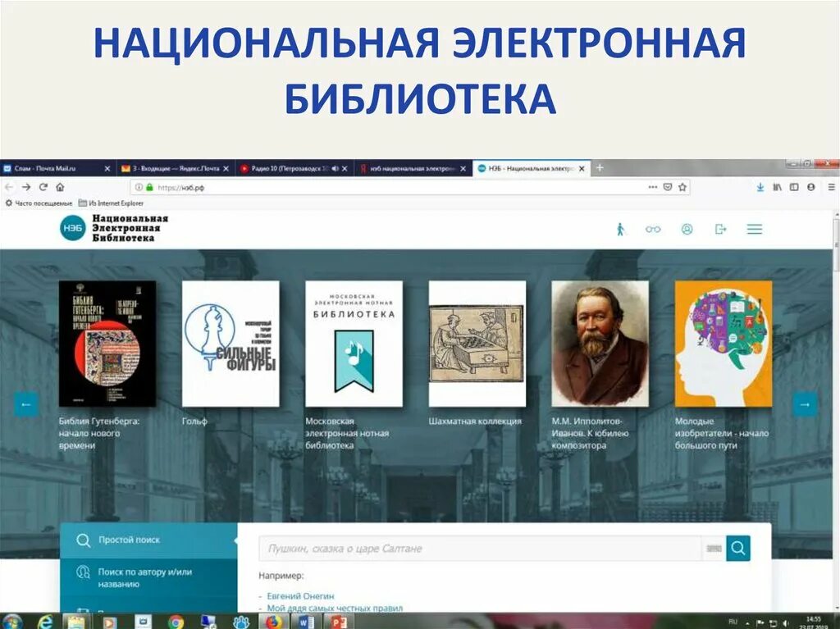Open Часто посещаемые bookmarks
Image resolution: width=840 pixels, height=629 pixels.
tap(39, 203)
